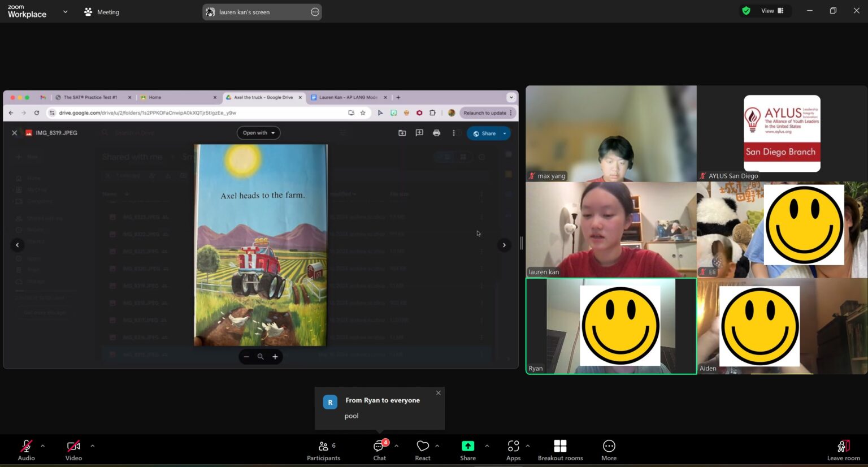The image size is (868, 467).
Task: Zoom in on the image preview
Action: point(275,357)
